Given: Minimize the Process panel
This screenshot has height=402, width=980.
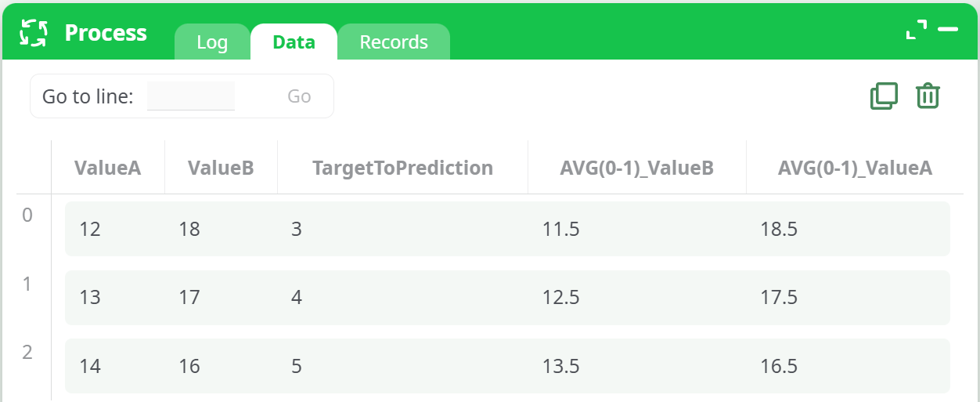Looking at the screenshot, I should (948, 30).
